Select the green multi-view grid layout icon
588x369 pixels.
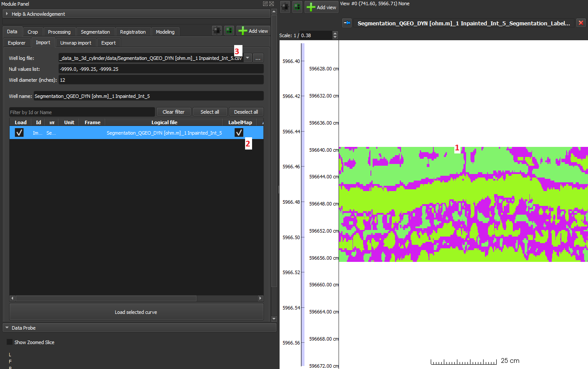pos(229,31)
